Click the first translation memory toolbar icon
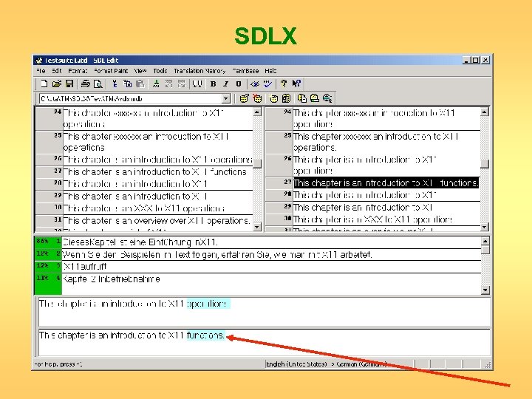 point(244,98)
